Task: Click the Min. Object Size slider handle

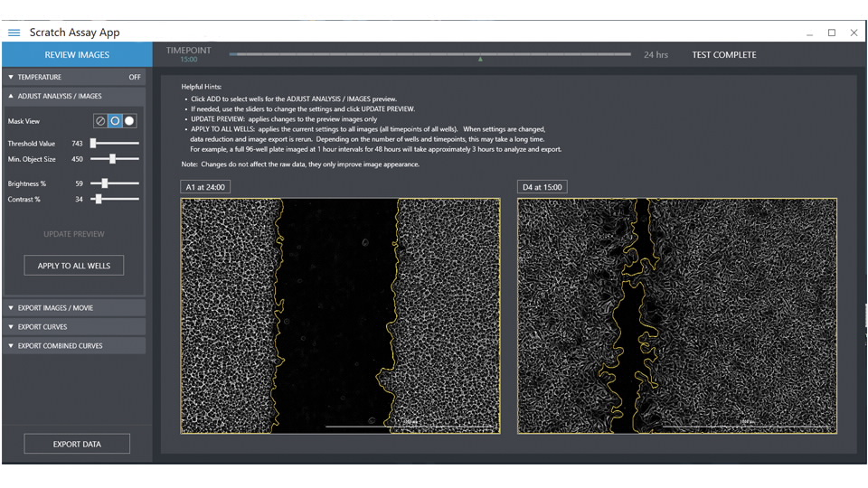Action: click(112, 159)
